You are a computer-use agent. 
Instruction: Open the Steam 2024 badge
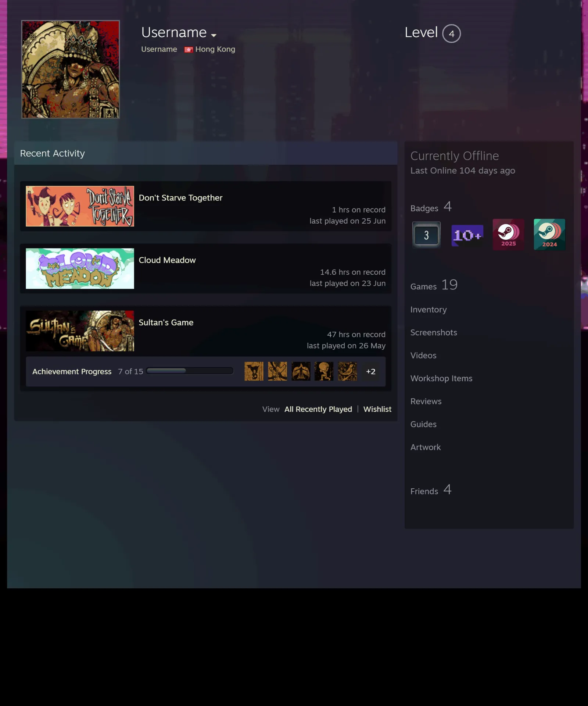(x=549, y=235)
